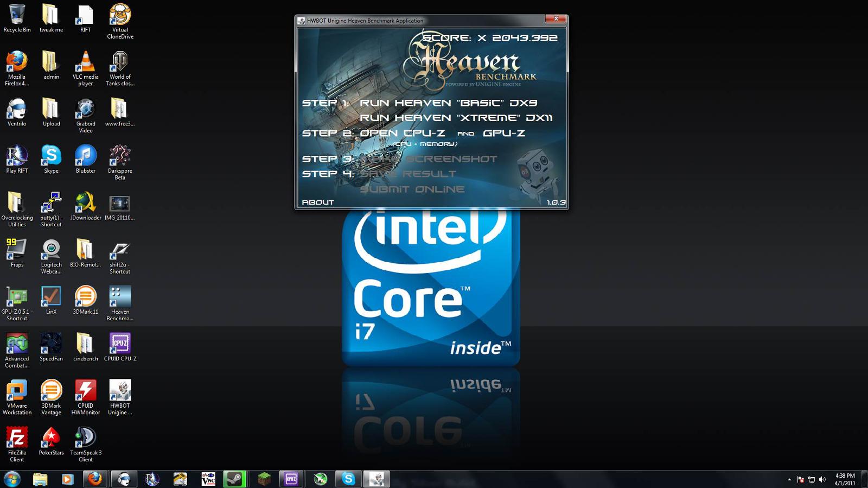
Task: Open the Minecraft taskbar icon
Action: point(264,479)
